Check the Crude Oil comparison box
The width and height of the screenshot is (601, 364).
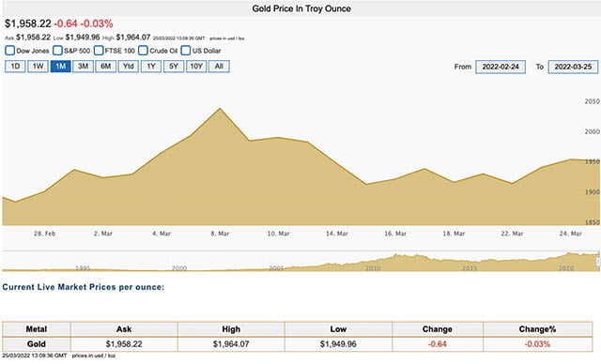click(x=143, y=51)
